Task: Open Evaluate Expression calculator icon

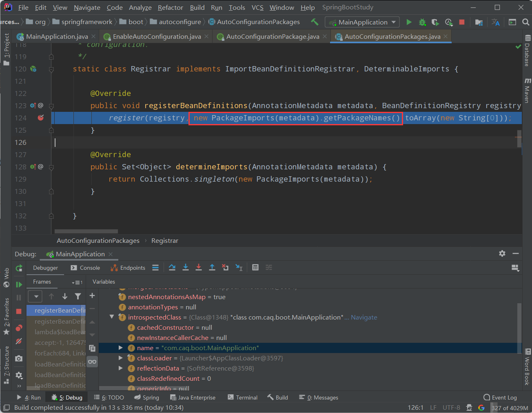Action: tap(255, 267)
